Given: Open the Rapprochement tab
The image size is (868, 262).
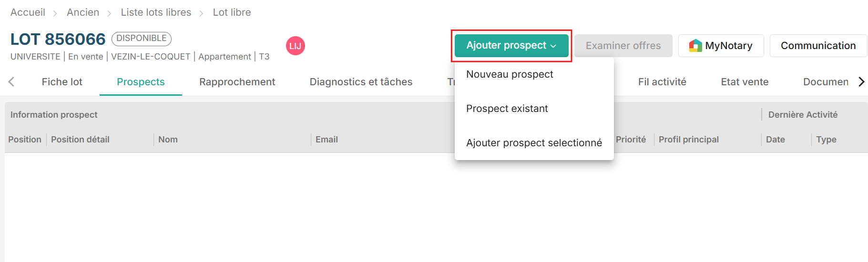Looking at the screenshot, I should point(237,82).
